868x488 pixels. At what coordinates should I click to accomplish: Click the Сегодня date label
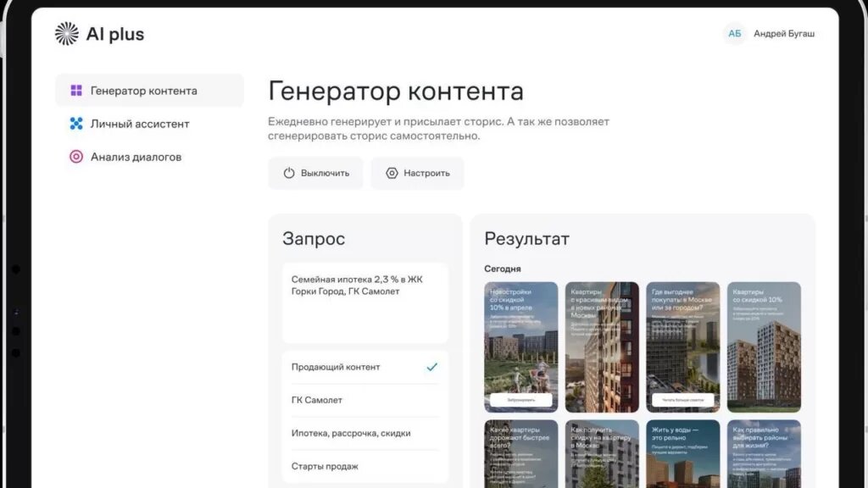pos(503,269)
